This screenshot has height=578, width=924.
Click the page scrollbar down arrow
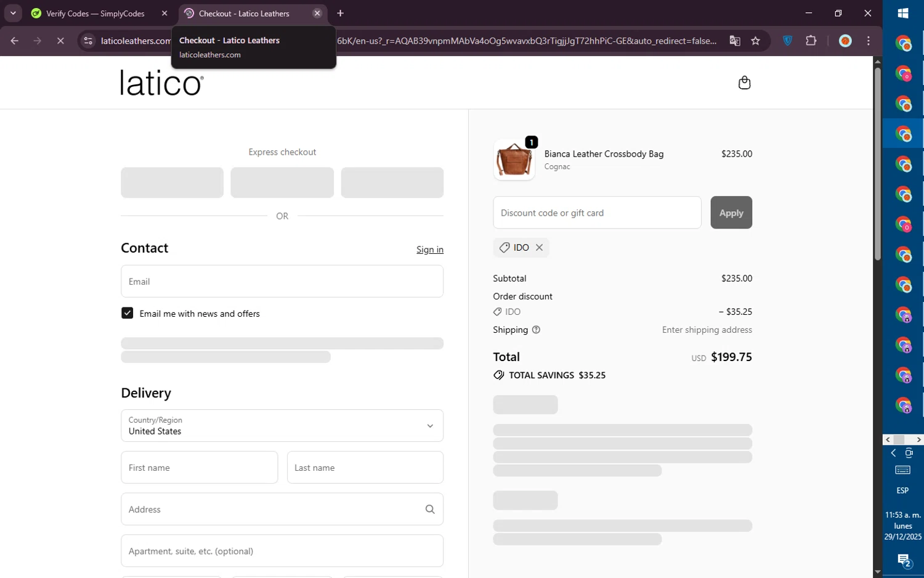pyautogui.click(x=877, y=572)
